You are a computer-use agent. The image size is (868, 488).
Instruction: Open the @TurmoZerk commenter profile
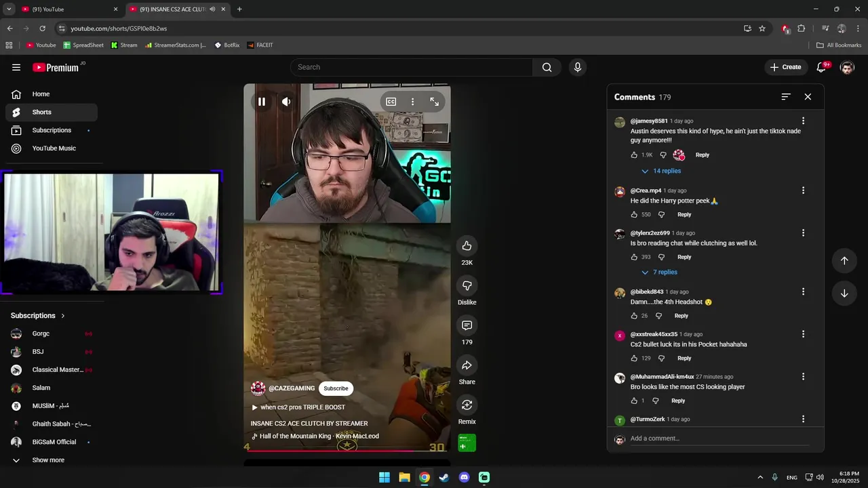coord(647,420)
